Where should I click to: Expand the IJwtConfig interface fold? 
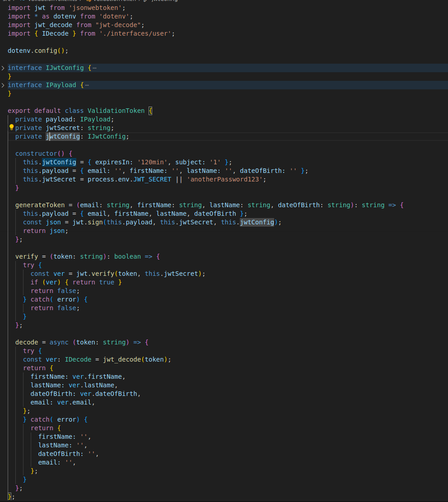pyautogui.click(x=3, y=67)
